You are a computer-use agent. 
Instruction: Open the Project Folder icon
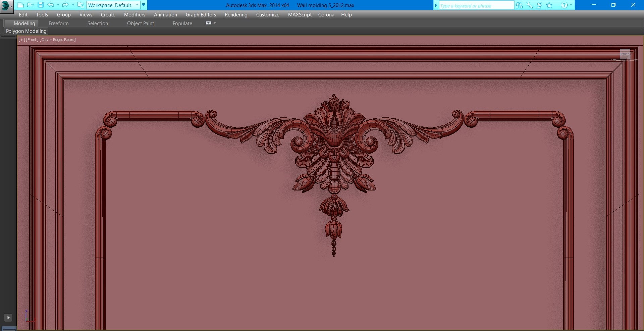(80, 5)
